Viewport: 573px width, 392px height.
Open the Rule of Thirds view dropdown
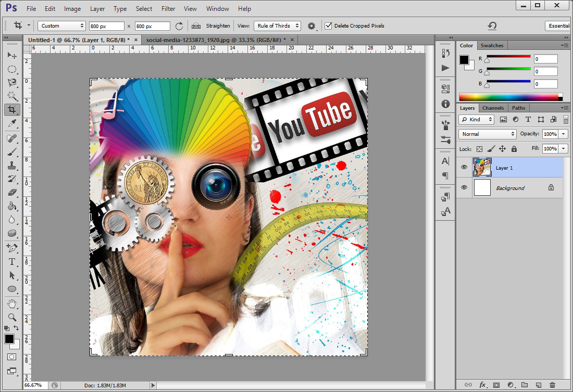pyautogui.click(x=278, y=26)
